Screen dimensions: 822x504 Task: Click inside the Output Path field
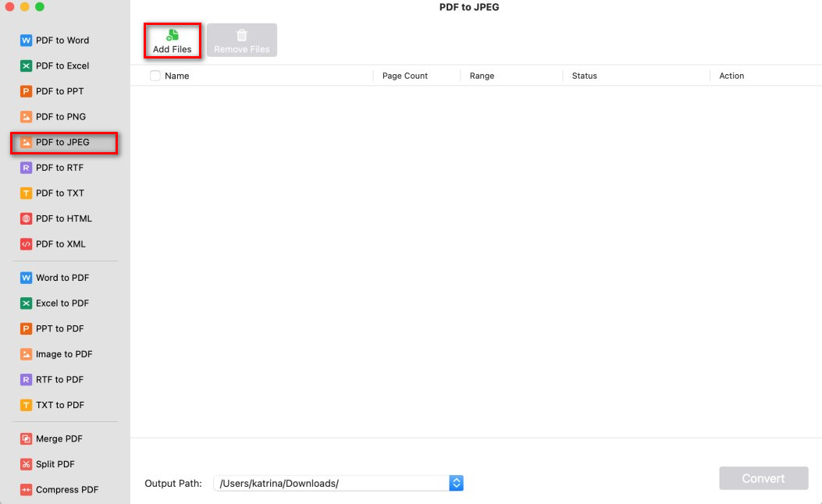coord(328,483)
